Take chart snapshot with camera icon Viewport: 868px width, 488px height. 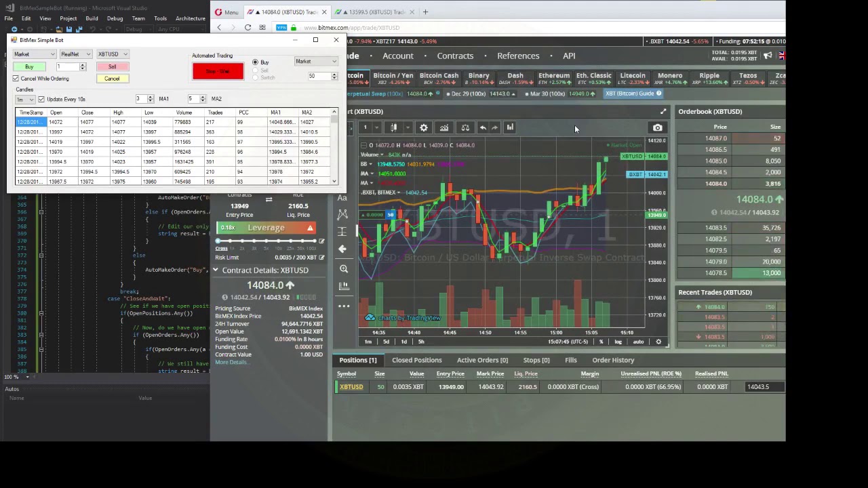tap(657, 127)
